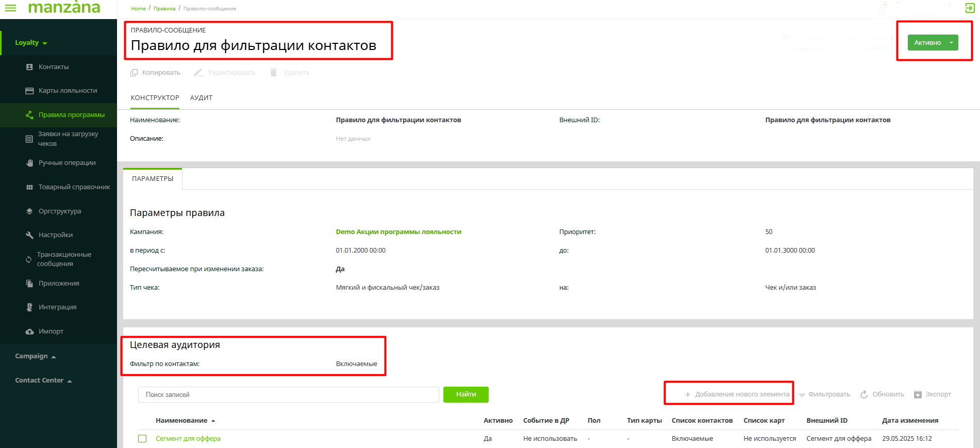Open Ручные операции section
The image size is (980, 448).
click(67, 163)
